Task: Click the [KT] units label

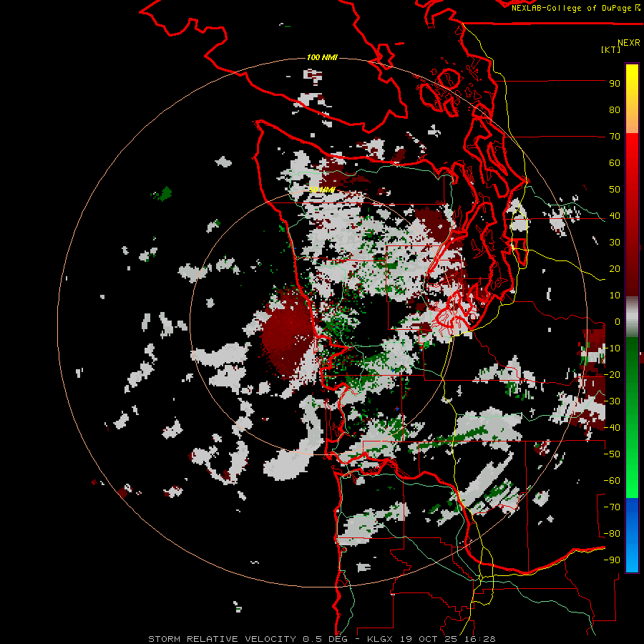Action: pos(611,49)
